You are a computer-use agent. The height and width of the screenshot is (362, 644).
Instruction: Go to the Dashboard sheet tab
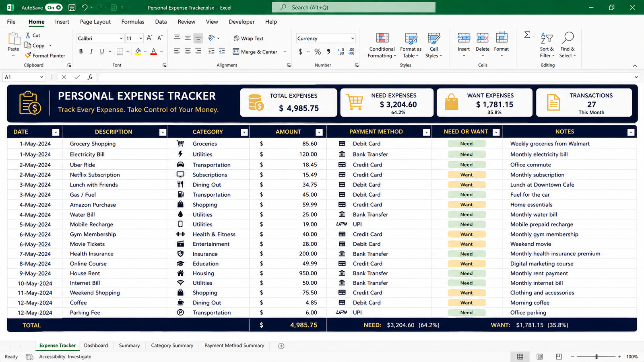pos(96,346)
